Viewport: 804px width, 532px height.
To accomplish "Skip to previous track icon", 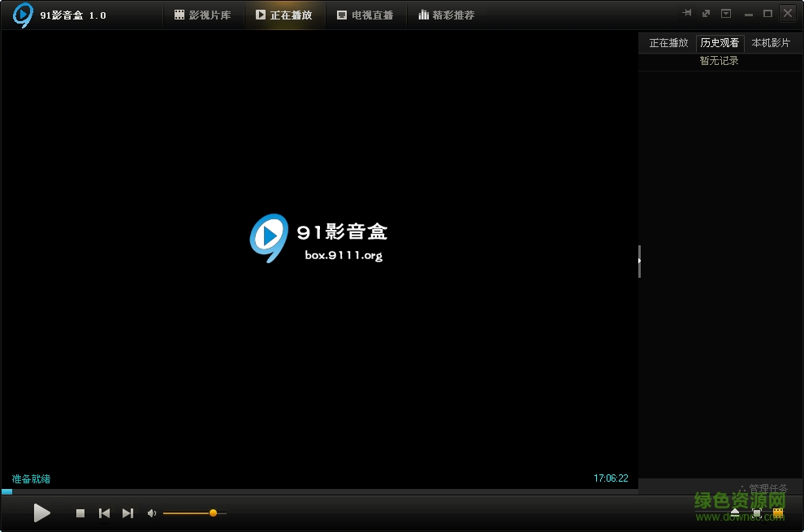I will (104, 513).
